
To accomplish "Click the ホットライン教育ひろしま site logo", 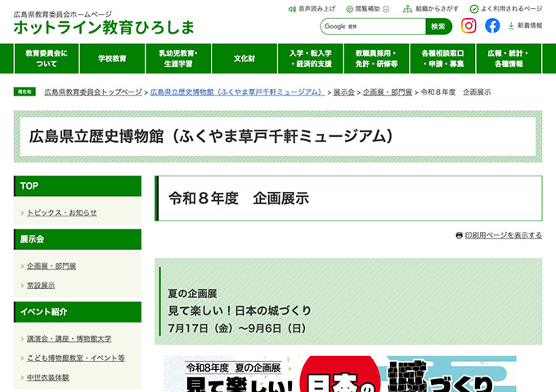I will coord(104,27).
